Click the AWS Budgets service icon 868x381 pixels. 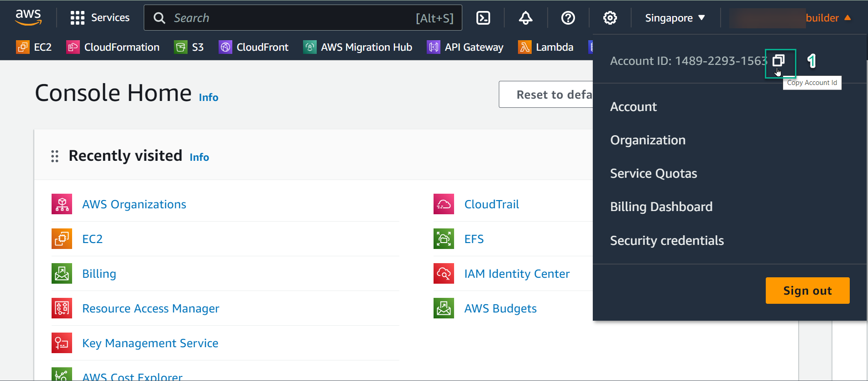[444, 308]
